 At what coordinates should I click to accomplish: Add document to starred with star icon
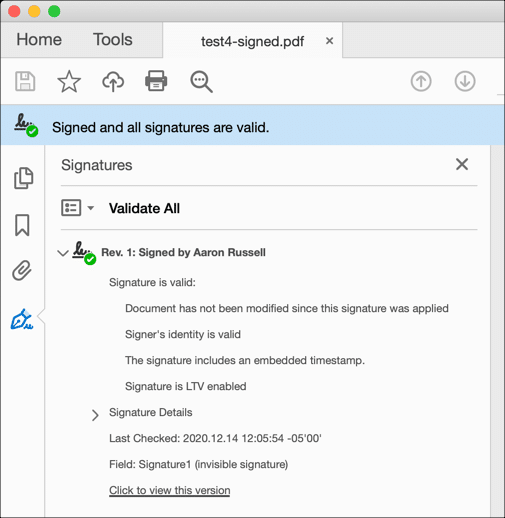click(x=69, y=81)
